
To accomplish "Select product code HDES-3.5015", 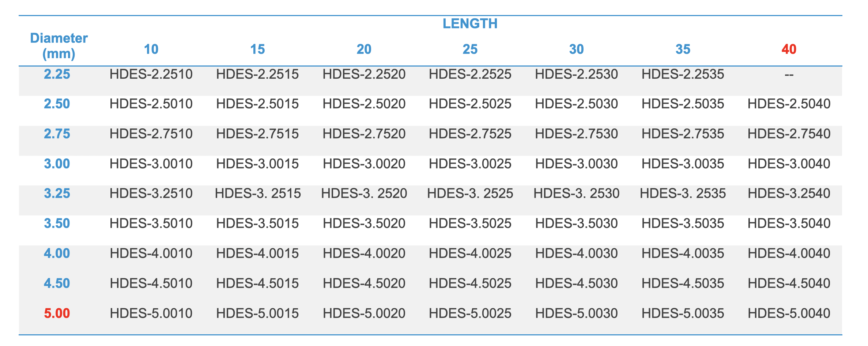I will (x=257, y=223).
